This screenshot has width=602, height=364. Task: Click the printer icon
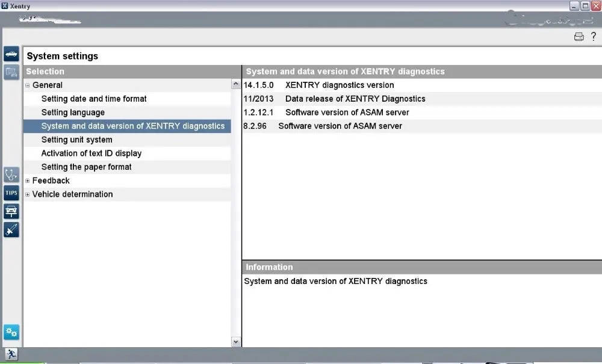coord(579,37)
